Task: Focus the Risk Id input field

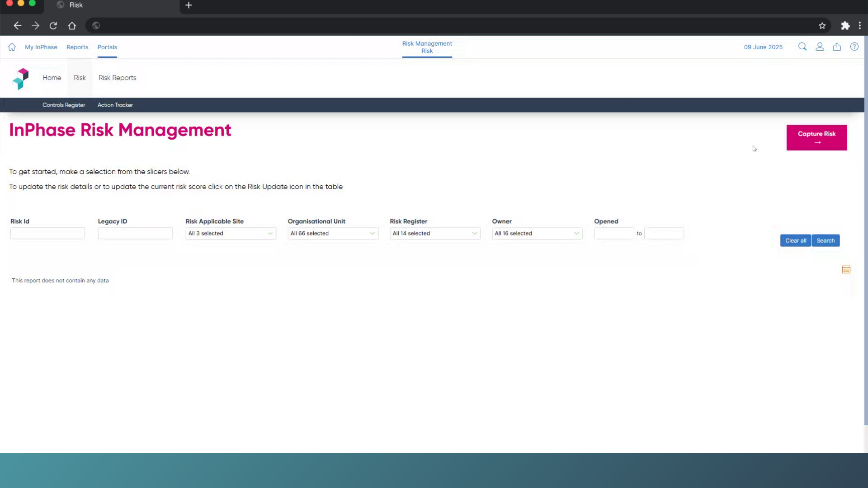Action: (x=47, y=233)
